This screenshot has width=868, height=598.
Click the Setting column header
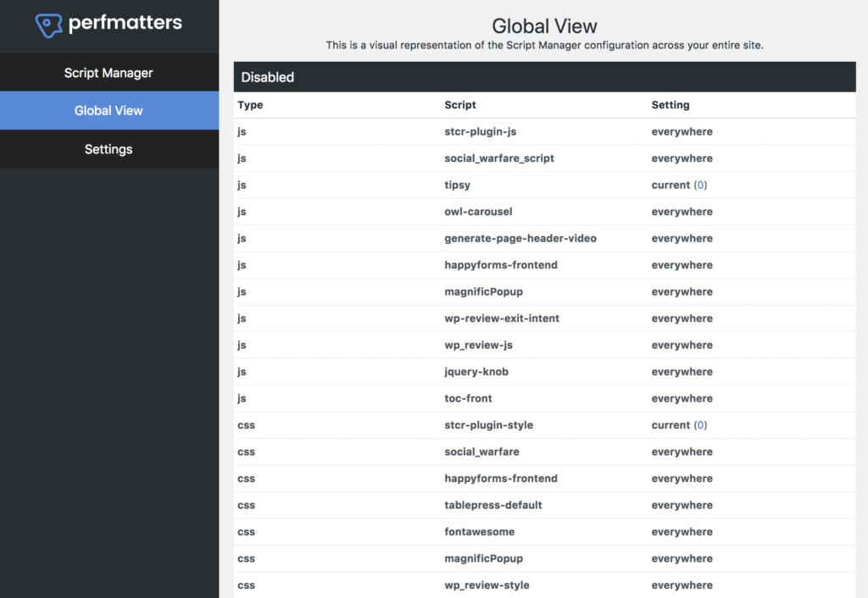670,105
